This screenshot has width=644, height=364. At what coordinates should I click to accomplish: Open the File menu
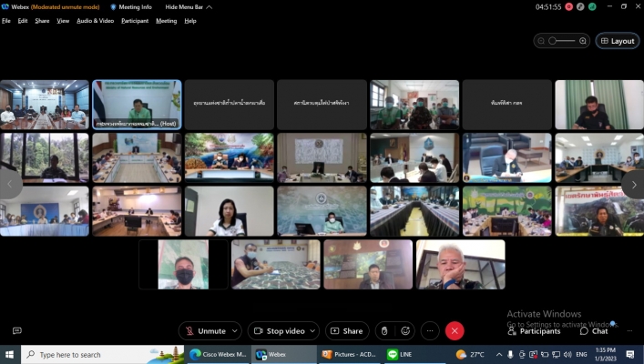(6, 21)
